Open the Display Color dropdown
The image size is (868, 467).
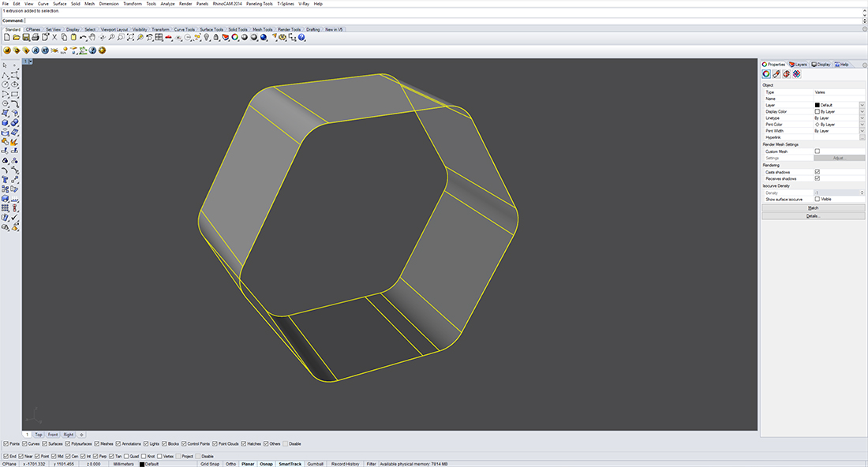tap(862, 111)
